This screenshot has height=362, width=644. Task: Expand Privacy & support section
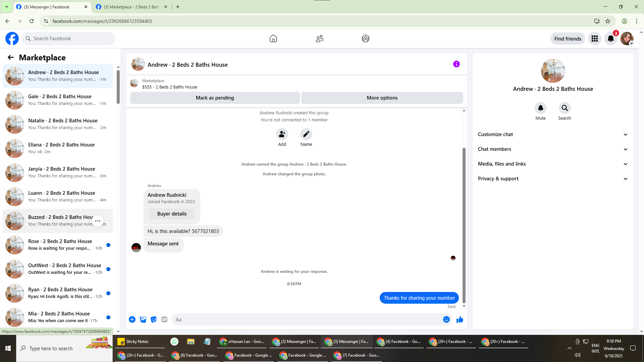pyautogui.click(x=553, y=179)
